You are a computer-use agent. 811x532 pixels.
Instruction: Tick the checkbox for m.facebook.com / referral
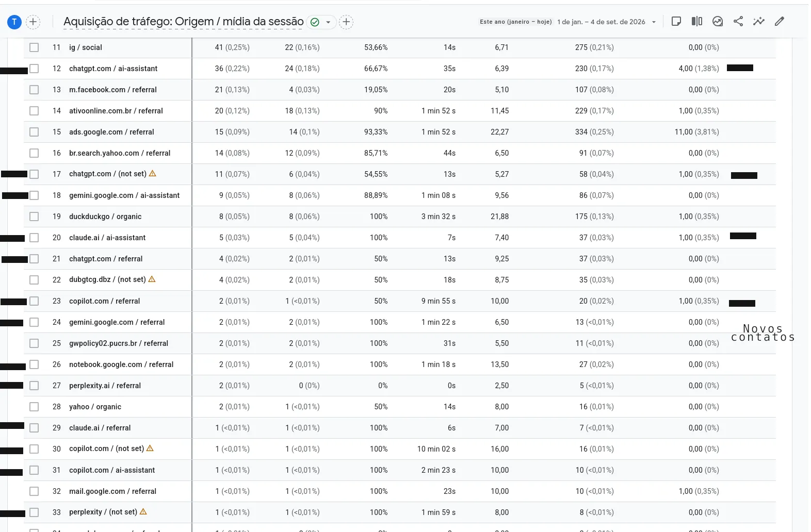pos(34,90)
